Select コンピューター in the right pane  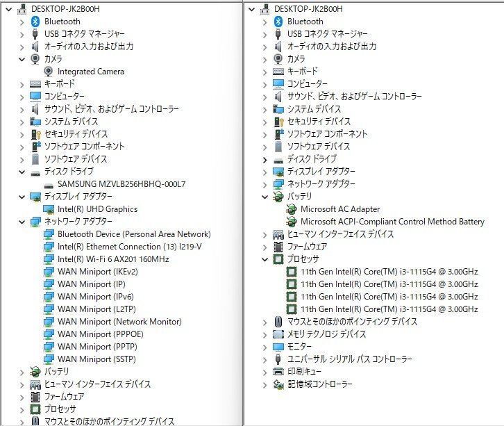point(307,84)
